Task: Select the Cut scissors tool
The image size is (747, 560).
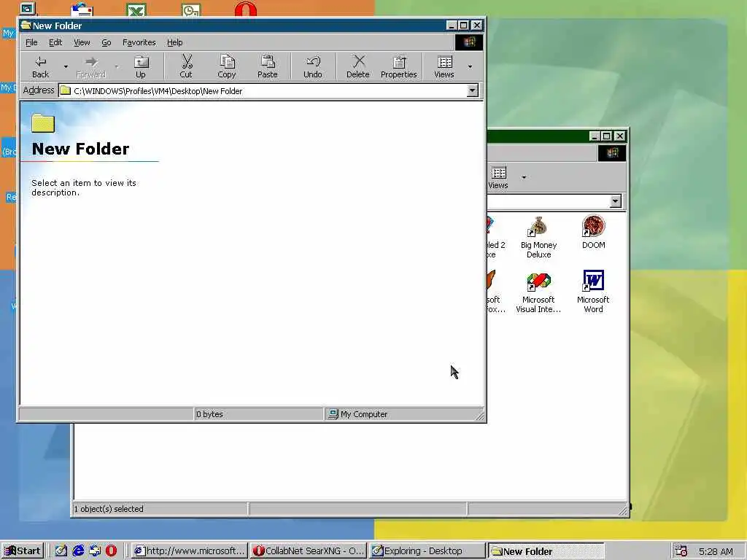Action: 186,66
